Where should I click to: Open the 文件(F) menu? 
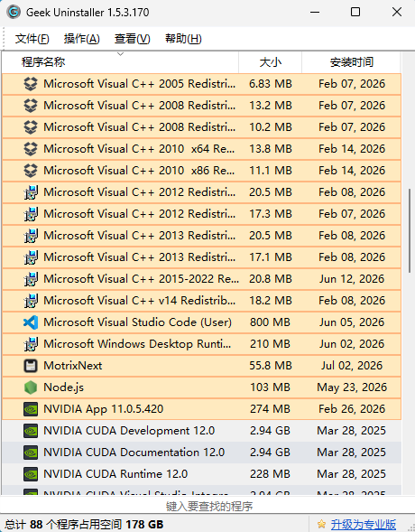32,39
